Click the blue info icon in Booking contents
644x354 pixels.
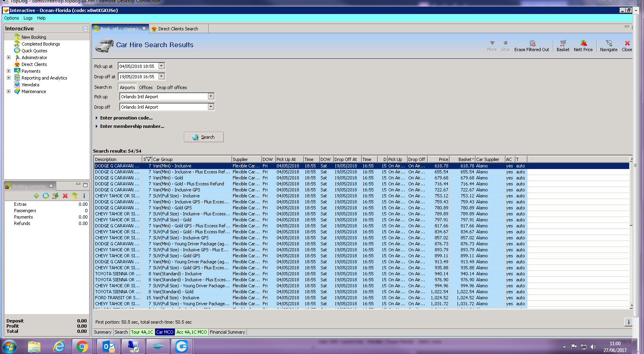(x=84, y=196)
